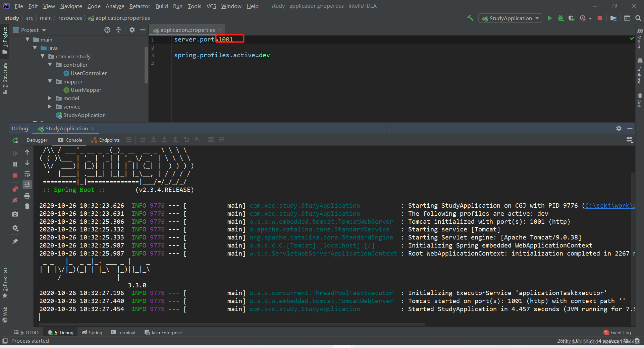Hide the Project tool window

click(143, 30)
